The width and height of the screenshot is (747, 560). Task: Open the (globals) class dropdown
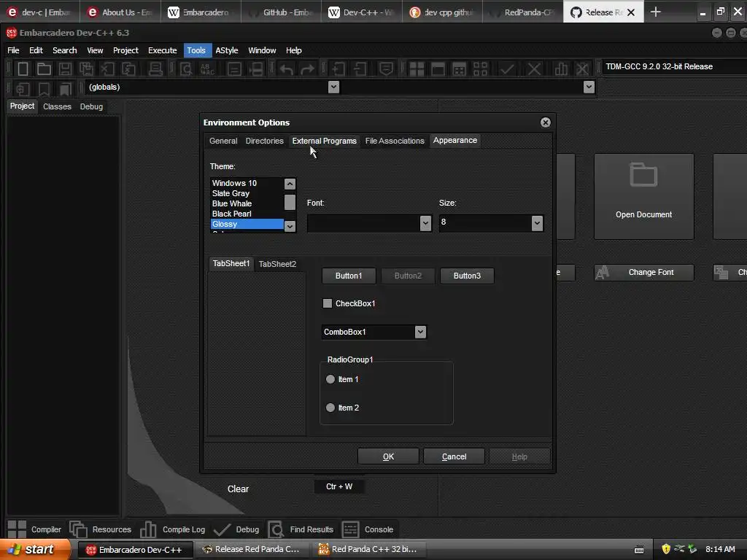pos(333,87)
